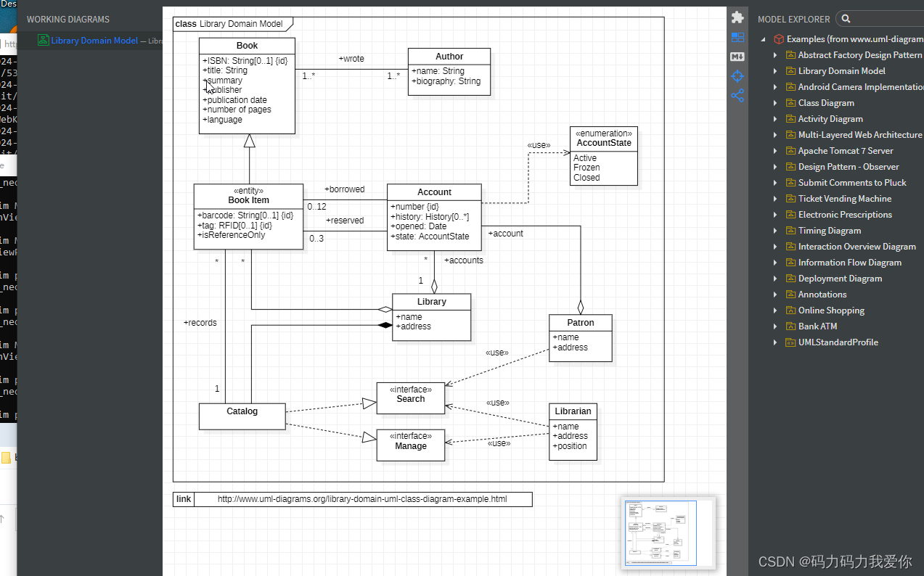Open the Extension Manager puzzle icon
This screenshot has width=924, height=576.
737,17
